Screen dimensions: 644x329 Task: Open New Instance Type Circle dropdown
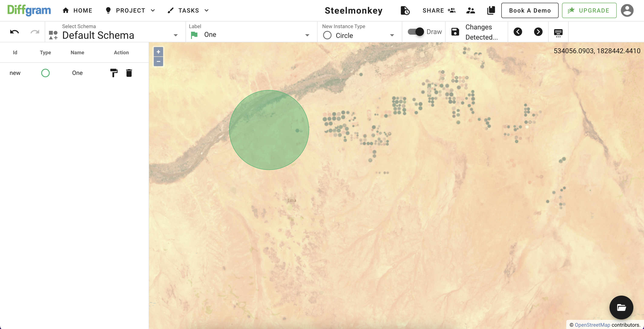click(392, 35)
